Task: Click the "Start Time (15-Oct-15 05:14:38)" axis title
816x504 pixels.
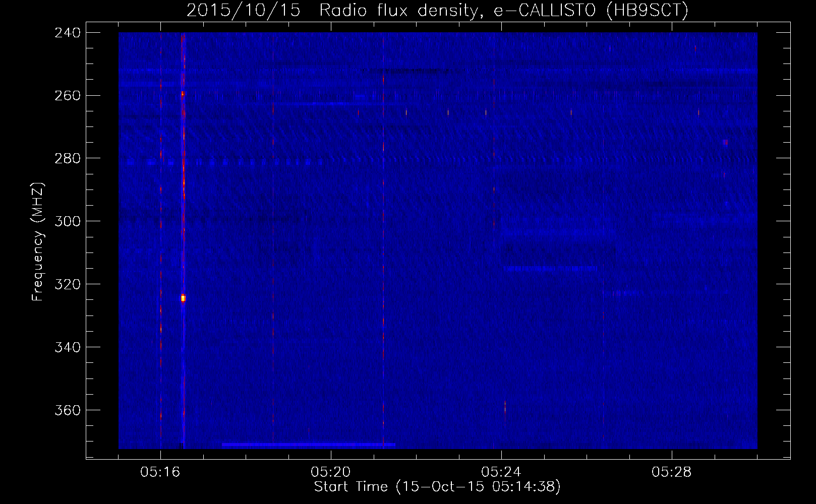Action: point(437,487)
